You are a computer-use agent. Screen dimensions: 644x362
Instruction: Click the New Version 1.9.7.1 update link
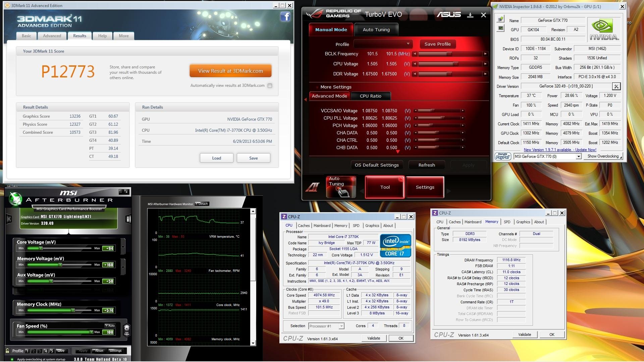[560, 150]
